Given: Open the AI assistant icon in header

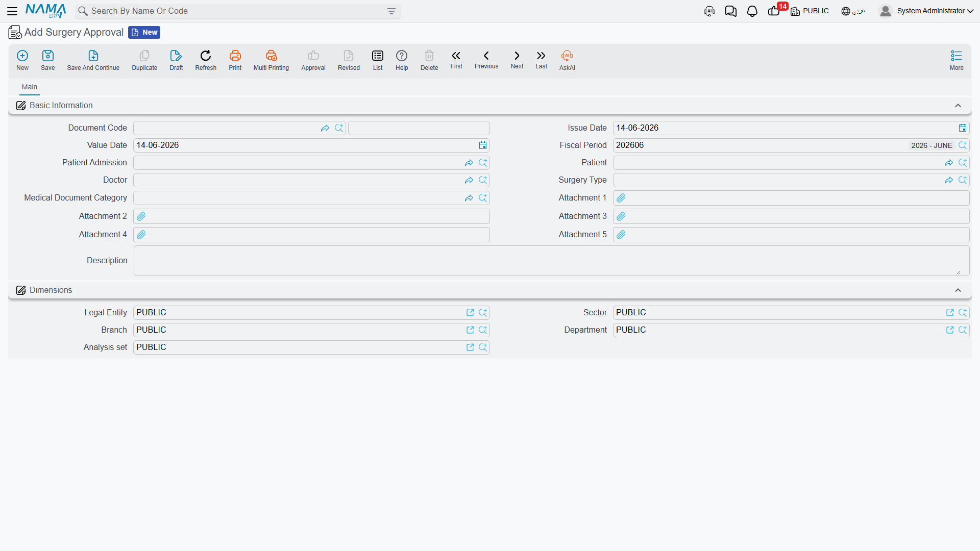Looking at the screenshot, I should point(709,11).
